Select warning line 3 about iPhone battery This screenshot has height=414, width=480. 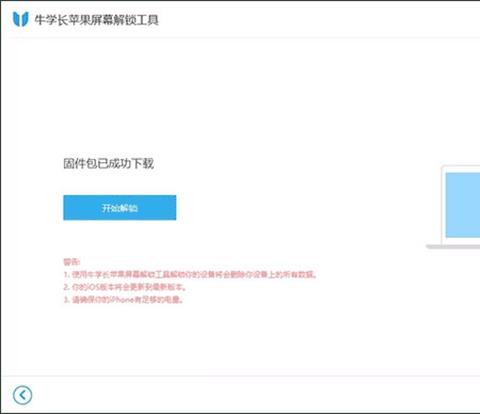123,300
